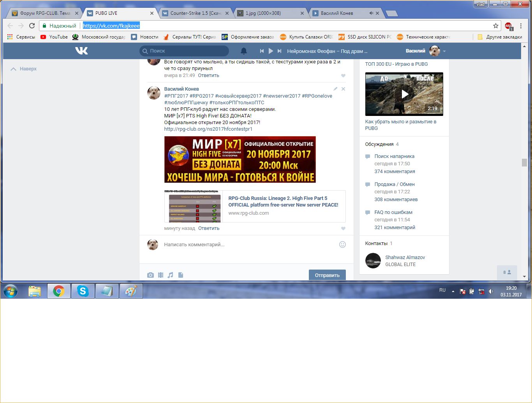The image size is (532, 403).
Task: Open Василий Конев comment author name
Action: tap(181, 89)
